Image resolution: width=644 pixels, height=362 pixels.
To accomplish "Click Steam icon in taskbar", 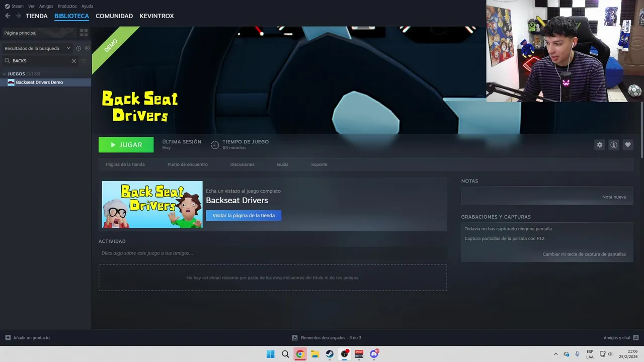I will 330,354.
